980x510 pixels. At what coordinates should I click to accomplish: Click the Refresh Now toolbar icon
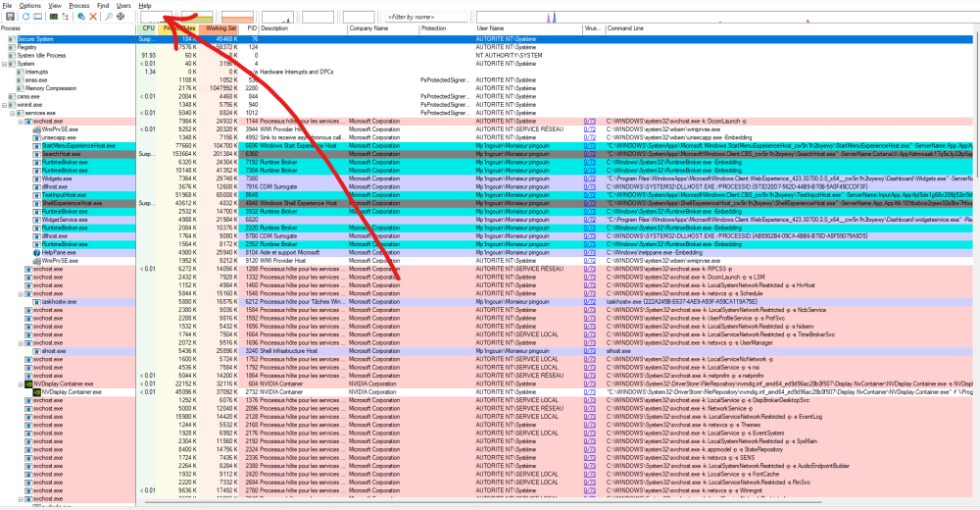click(24, 17)
